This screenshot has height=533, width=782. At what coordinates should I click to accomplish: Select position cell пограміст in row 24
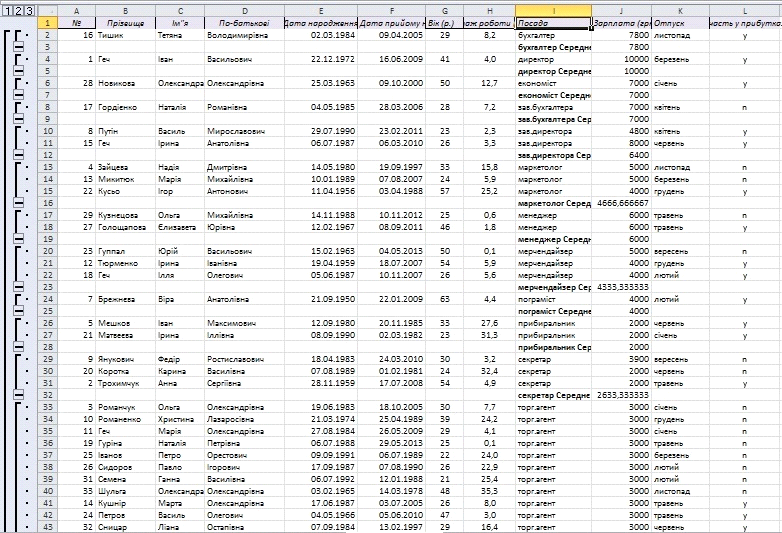pyautogui.click(x=554, y=299)
